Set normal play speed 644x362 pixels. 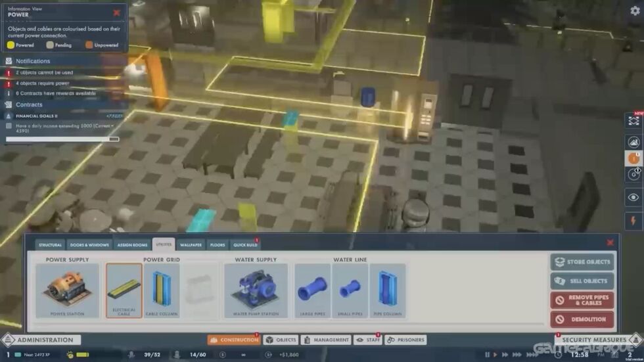(x=495, y=355)
